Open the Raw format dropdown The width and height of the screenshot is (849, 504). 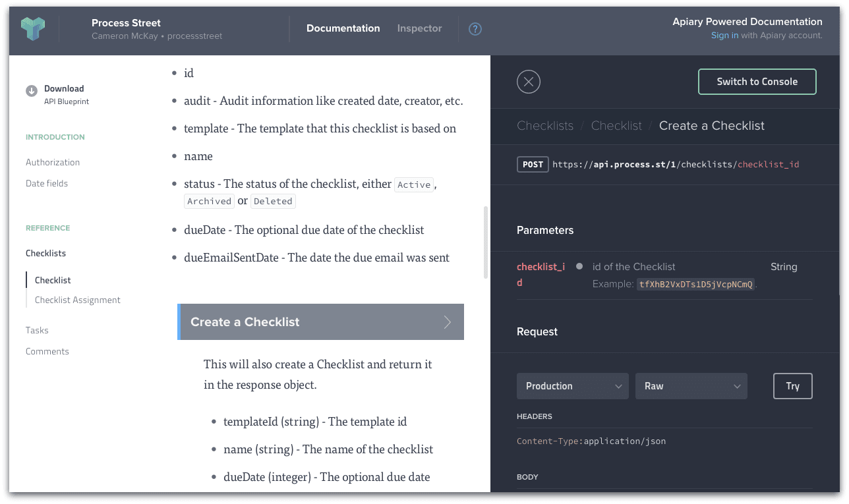pyautogui.click(x=691, y=386)
